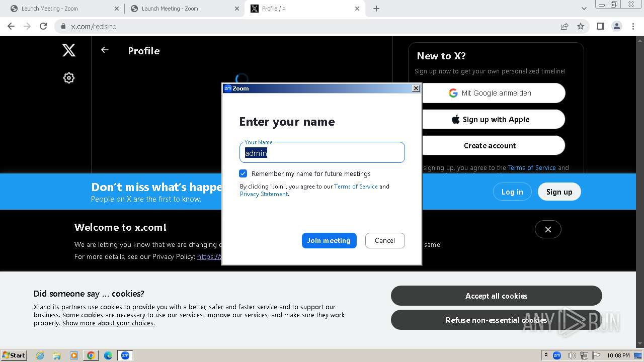
Task: Accept all cookies
Action: pyautogui.click(x=497, y=296)
